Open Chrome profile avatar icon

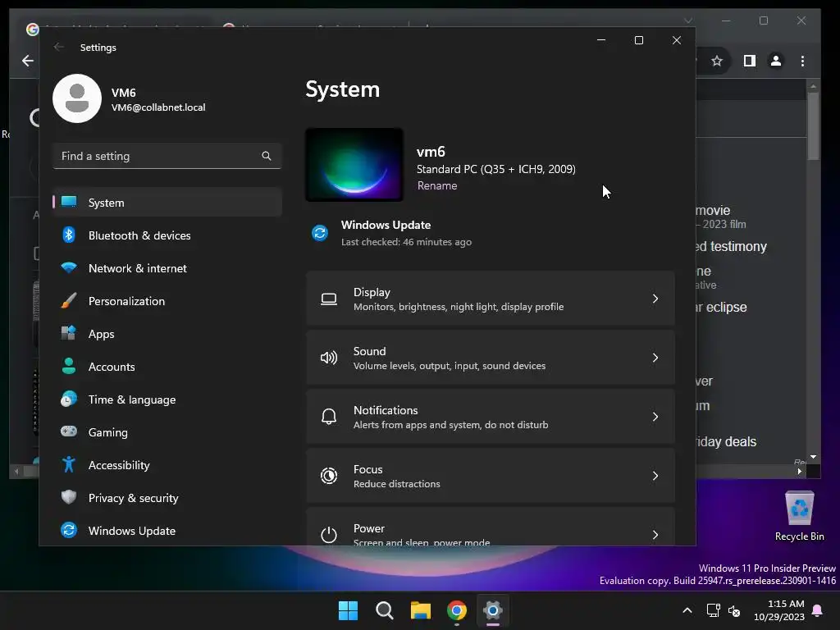coord(776,61)
